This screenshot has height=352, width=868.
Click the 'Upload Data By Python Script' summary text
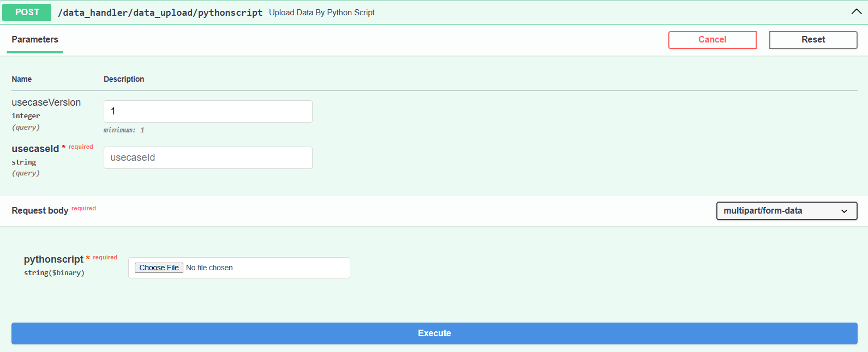pos(322,13)
